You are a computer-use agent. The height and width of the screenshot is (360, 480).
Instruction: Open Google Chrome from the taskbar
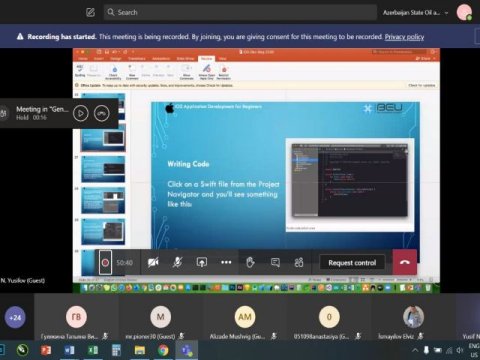click(163, 350)
